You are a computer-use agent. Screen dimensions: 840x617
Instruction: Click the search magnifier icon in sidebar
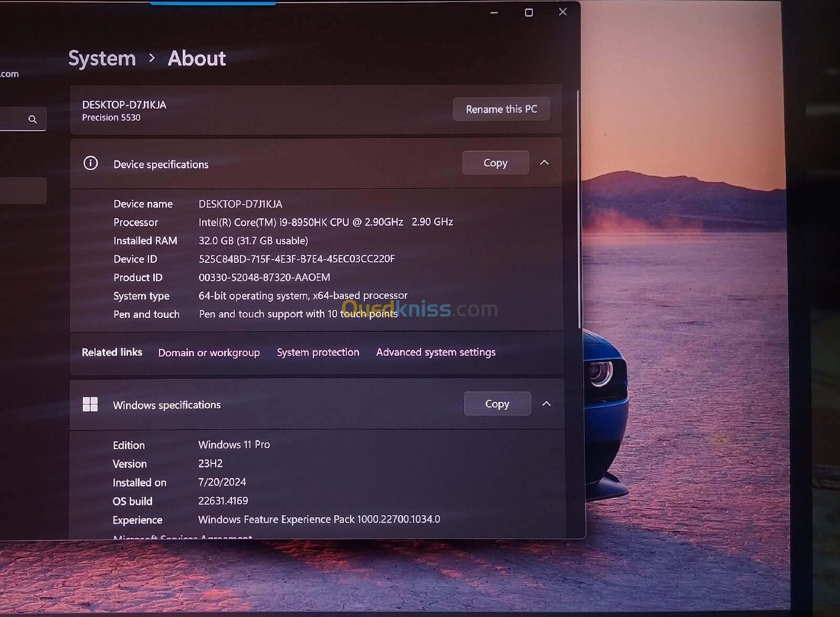[33, 119]
